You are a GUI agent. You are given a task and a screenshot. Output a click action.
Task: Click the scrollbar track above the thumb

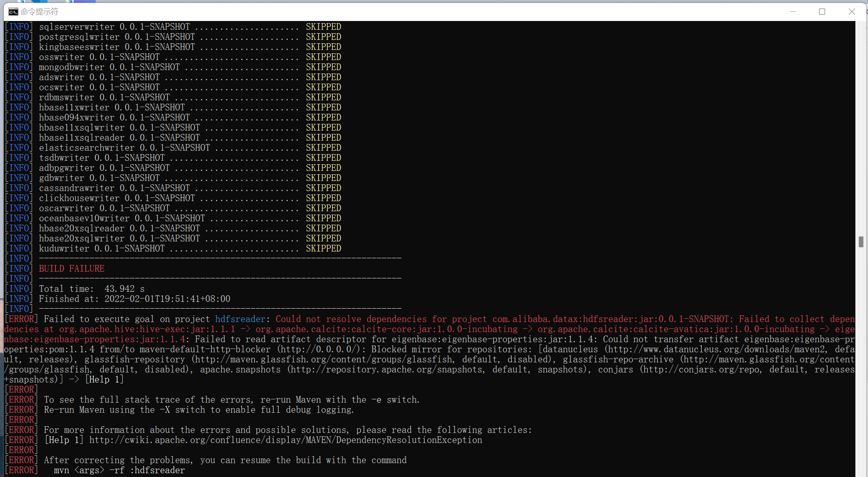tap(861, 126)
